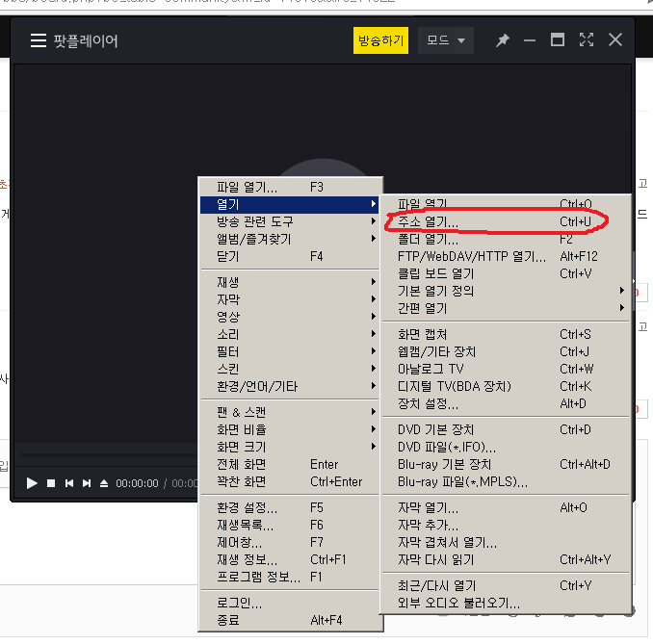This screenshot has width=653, height=644.
Task: Select FTP/WebDAV/HTTP 열기... item
Action: point(505,256)
